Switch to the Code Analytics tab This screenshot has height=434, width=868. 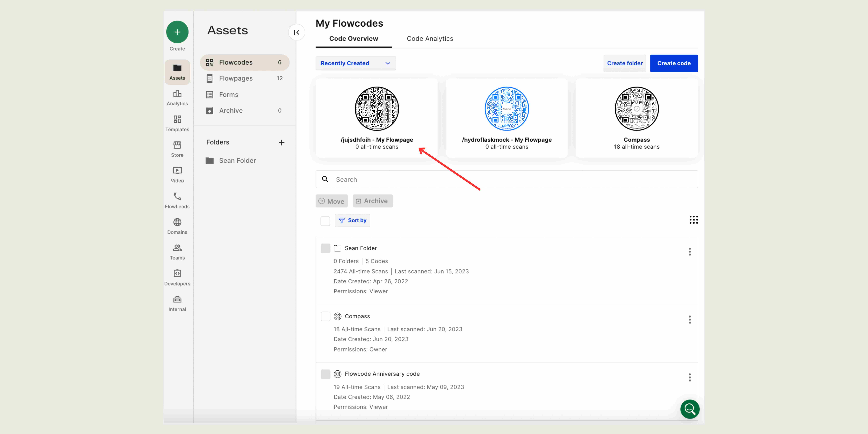pos(430,38)
